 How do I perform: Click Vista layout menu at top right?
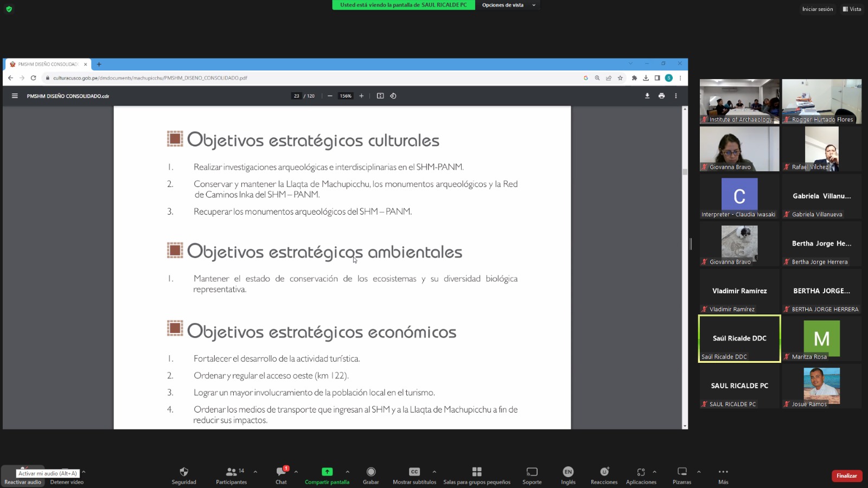(852, 9)
